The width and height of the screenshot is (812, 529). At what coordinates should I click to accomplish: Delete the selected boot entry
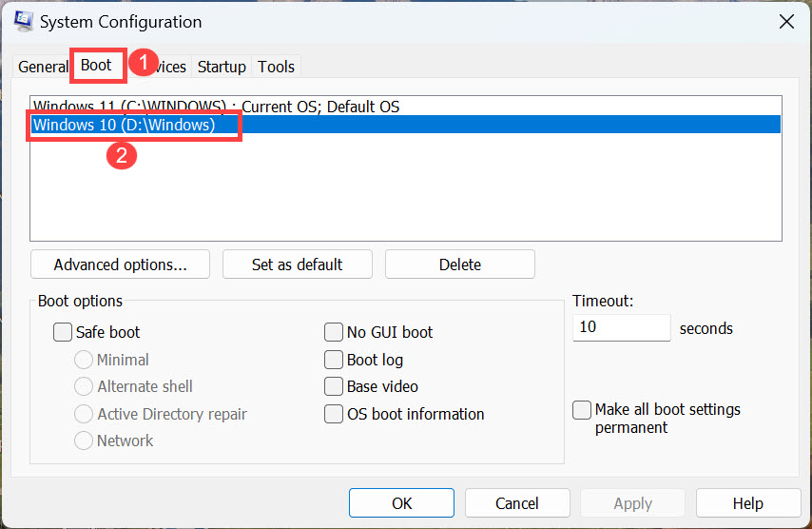(x=459, y=264)
